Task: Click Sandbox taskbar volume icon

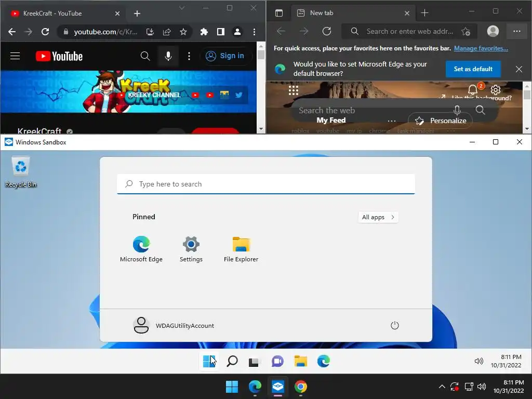Action: pyautogui.click(x=478, y=361)
